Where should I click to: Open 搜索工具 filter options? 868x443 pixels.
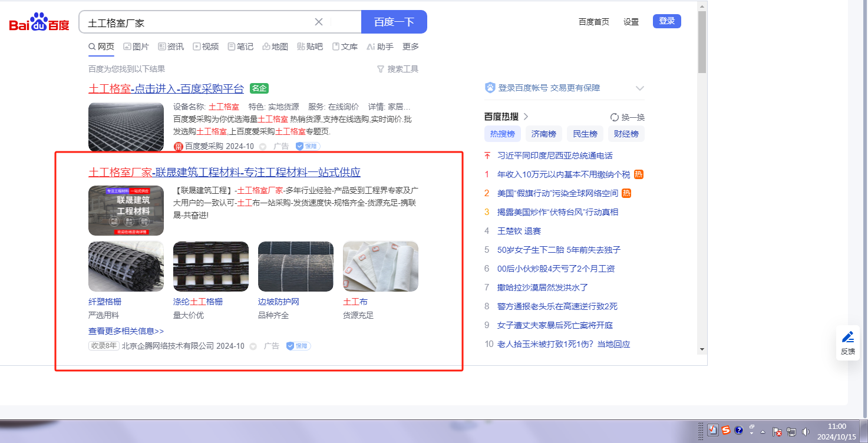(398, 69)
